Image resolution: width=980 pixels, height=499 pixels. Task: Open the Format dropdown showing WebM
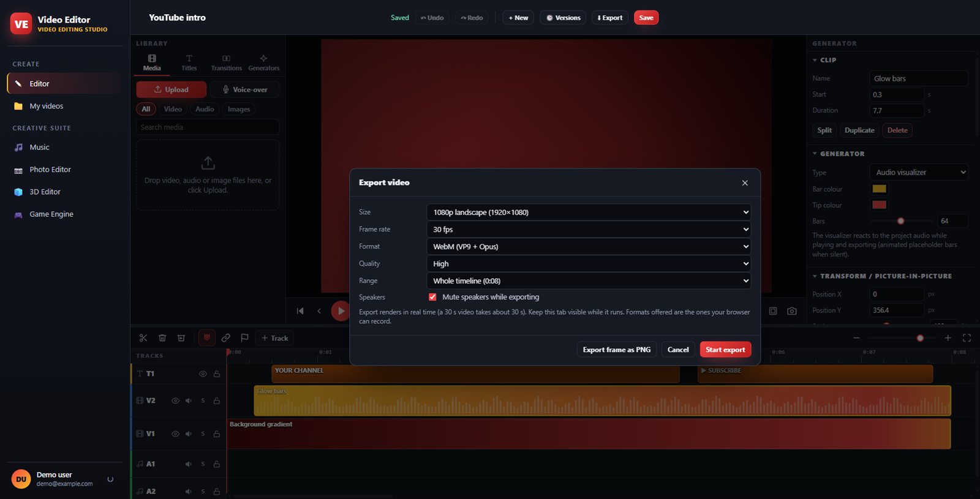point(589,247)
